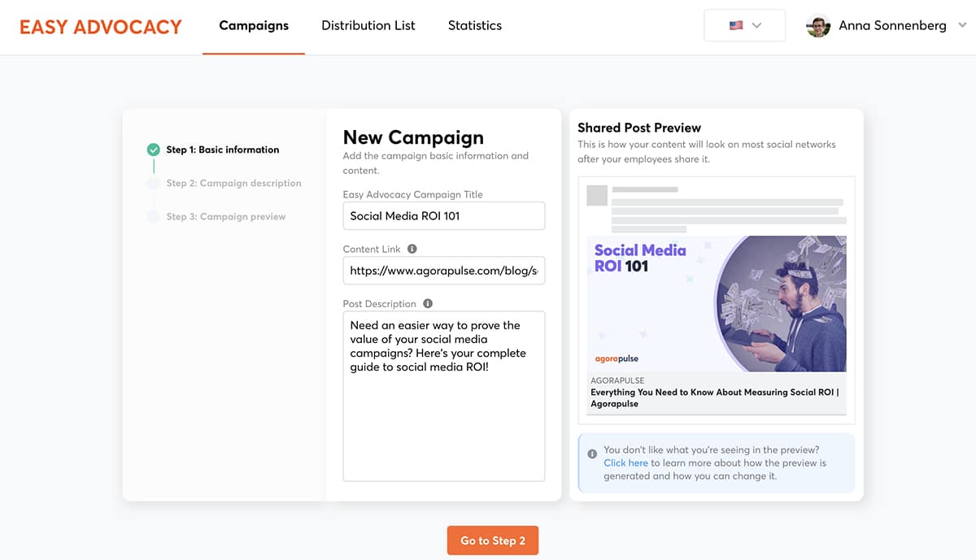The width and height of the screenshot is (976, 560).
Task: Click the New Campaign heading
Action: tap(413, 137)
